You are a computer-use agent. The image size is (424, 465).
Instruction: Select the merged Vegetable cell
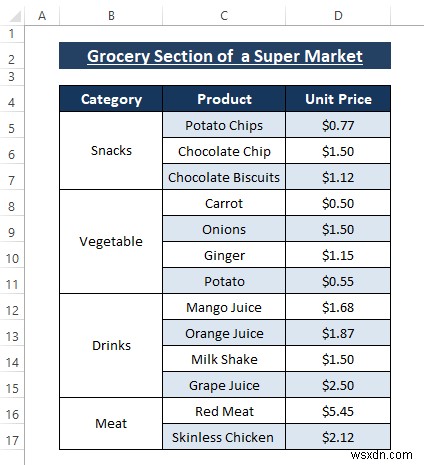tap(111, 242)
